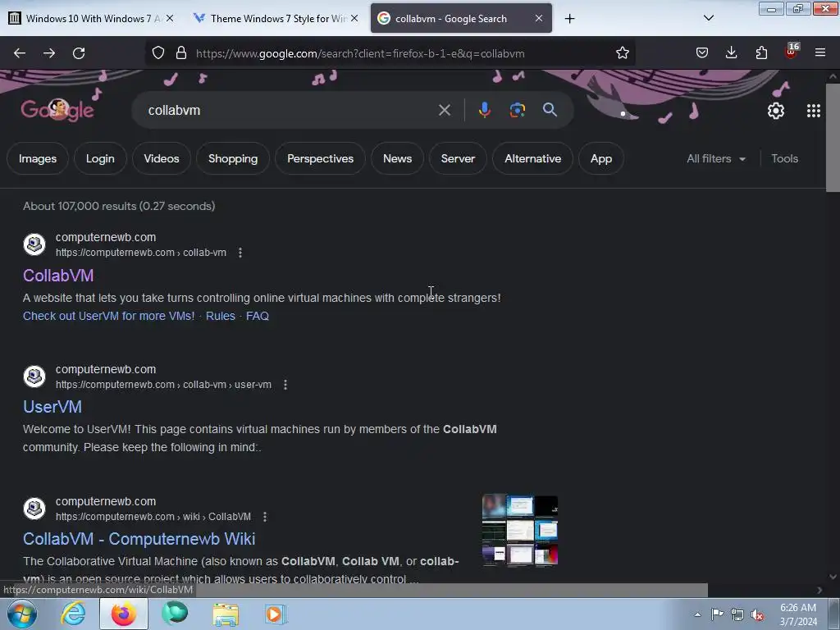The width and height of the screenshot is (840, 630).
Task: Start a voice search with the microphone icon
Action: click(484, 110)
